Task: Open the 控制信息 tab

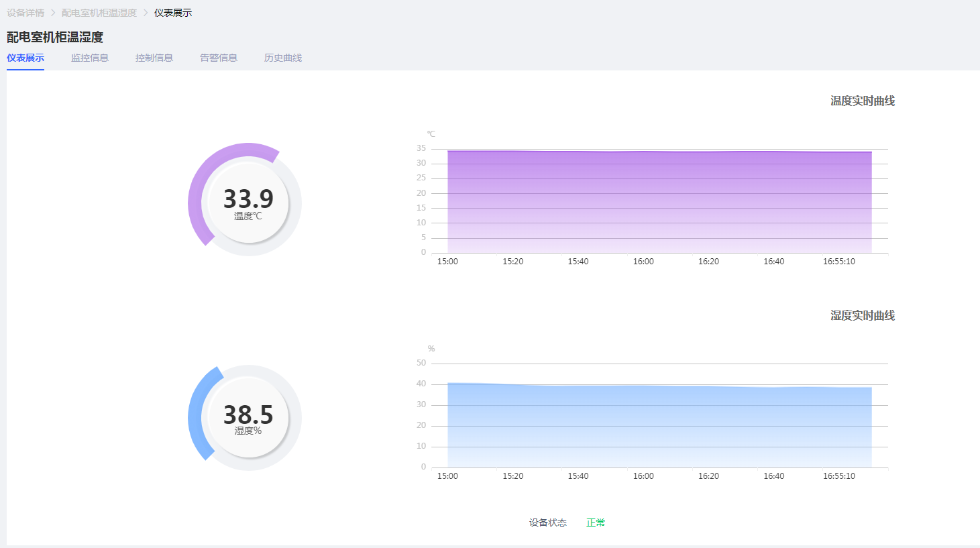Action: click(154, 58)
